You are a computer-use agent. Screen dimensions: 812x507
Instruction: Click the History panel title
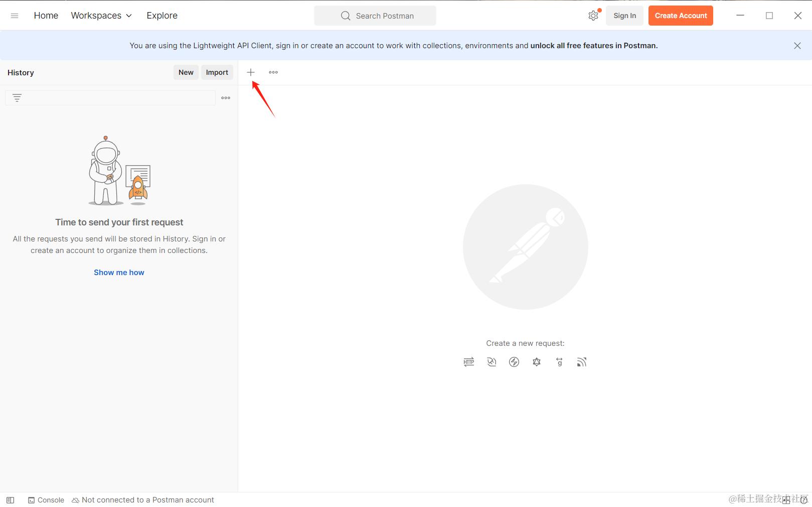[21, 72]
